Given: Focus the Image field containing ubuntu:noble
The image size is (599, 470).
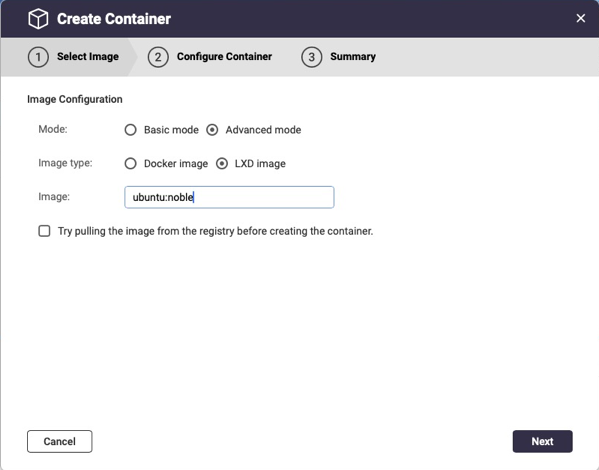Looking at the screenshot, I should (229, 197).
